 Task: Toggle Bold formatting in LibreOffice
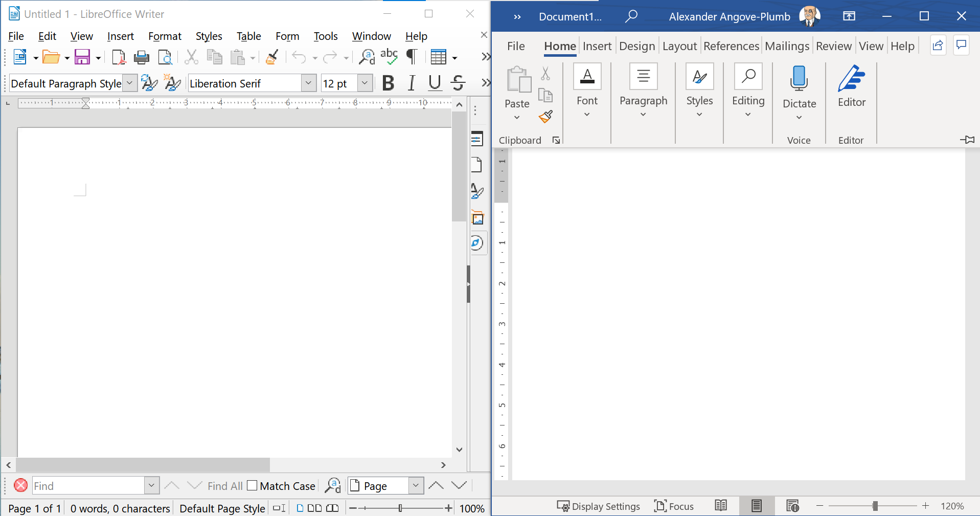click(388, 83)
